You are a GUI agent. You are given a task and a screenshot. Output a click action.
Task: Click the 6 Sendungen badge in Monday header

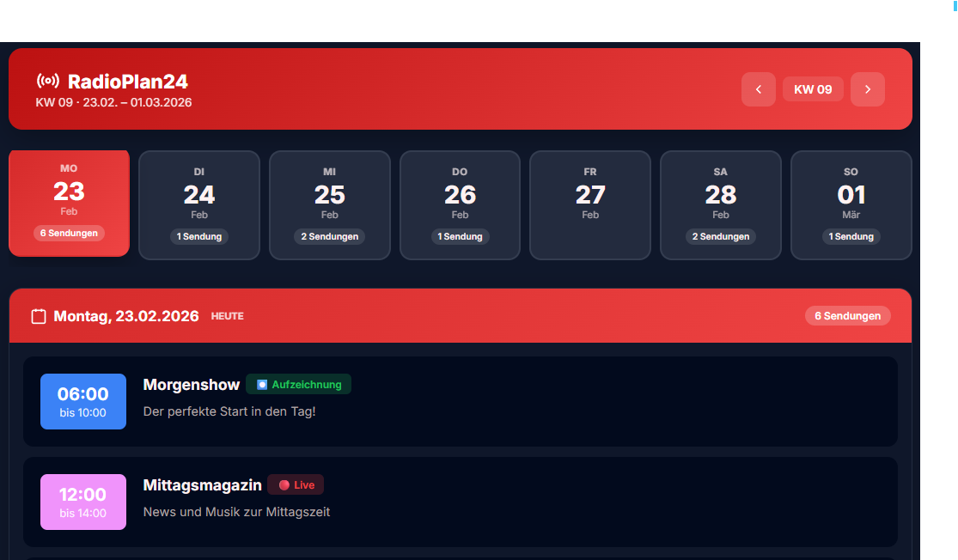847,316
